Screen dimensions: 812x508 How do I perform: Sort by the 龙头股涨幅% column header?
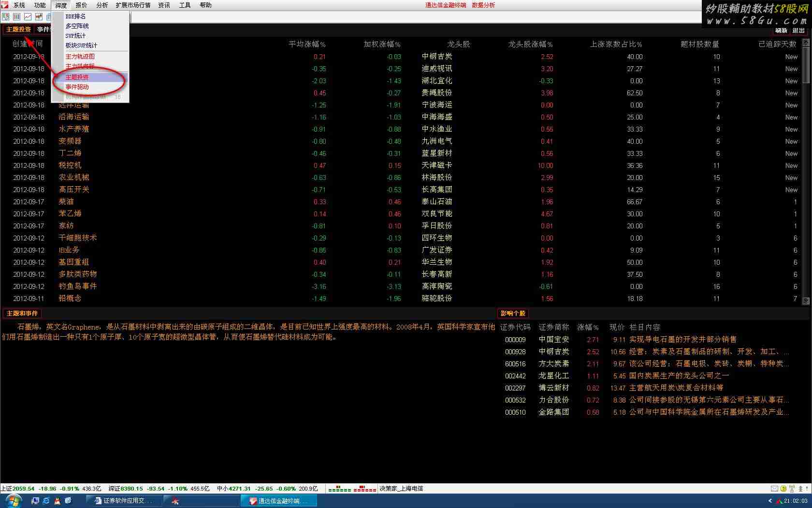click(530, 44)
